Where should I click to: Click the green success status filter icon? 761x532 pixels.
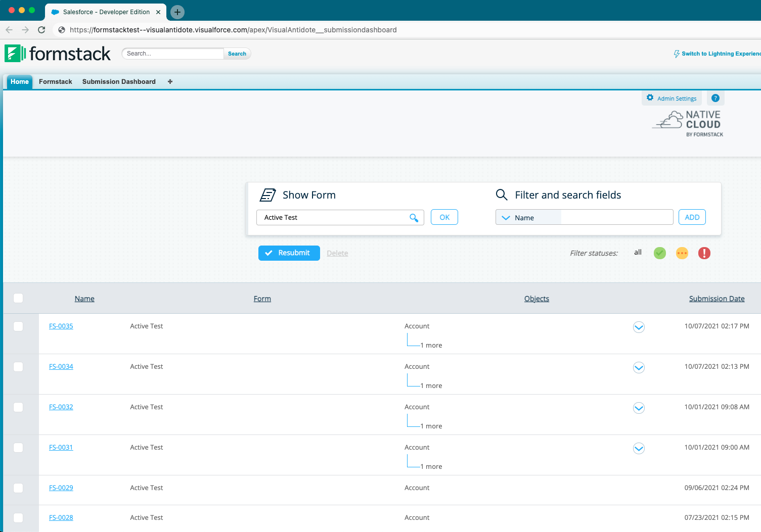pos(660,253)
